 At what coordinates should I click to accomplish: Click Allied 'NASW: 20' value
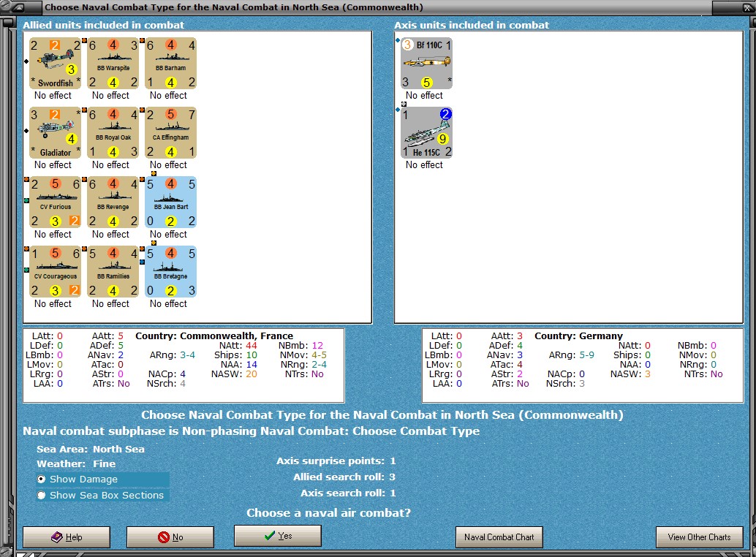(x=234, y=374)
